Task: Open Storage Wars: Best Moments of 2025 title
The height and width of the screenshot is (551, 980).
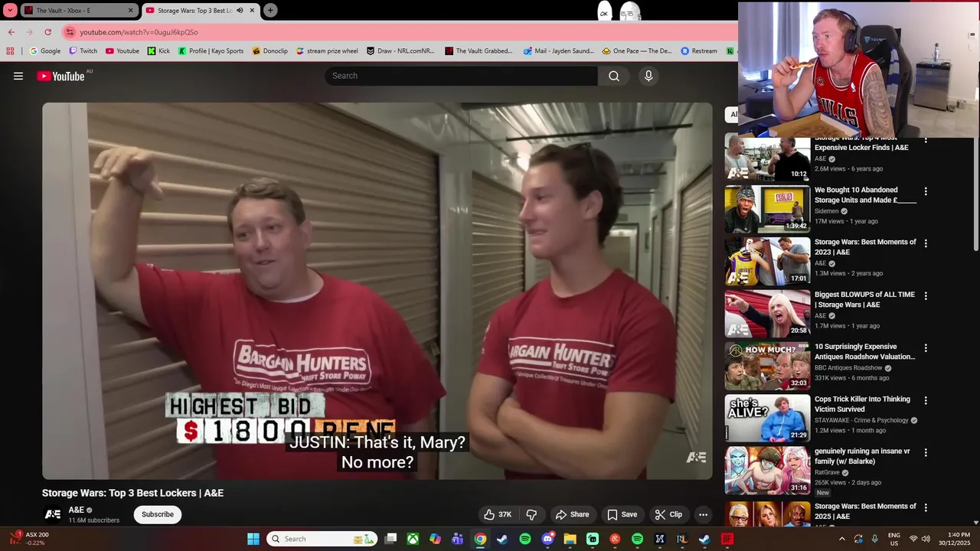Action: click(x=864, y=511)
